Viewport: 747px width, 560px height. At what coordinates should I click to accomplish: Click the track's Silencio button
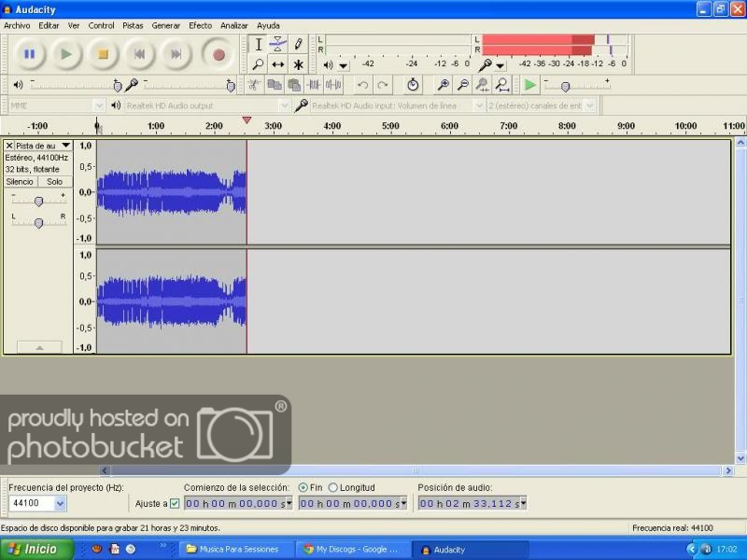[20, 182]
